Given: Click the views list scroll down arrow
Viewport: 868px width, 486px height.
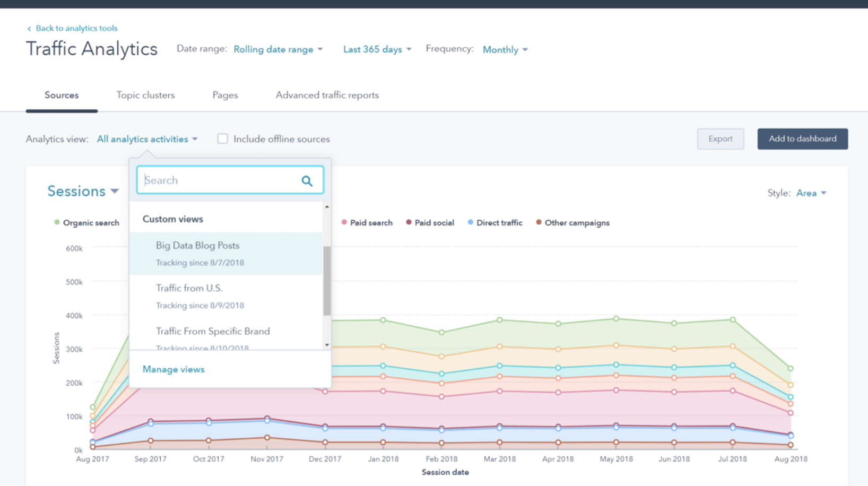Looking at the screenshot, I should click(x=327, y=345).
